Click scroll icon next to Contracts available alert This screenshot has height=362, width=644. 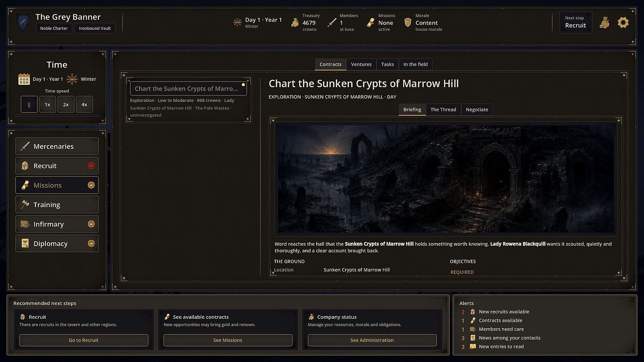pos(473,320)
